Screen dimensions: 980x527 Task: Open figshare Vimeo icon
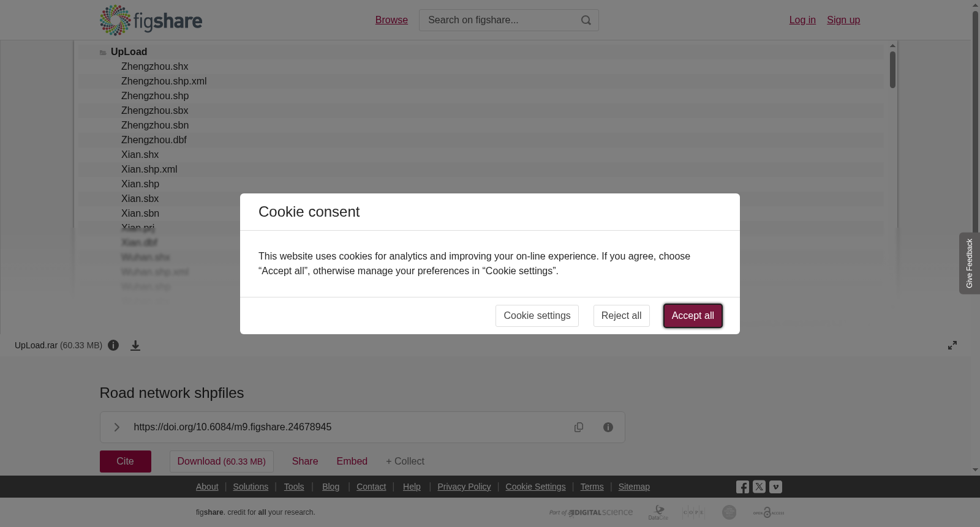[x=775, y=487]
